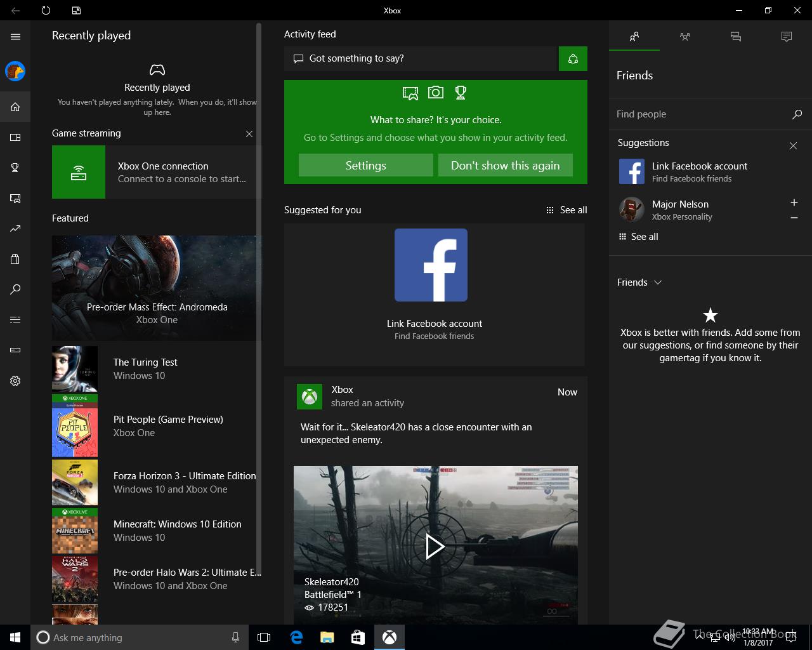Click the back arrow in title bar
812x650 pixels.
15,10
